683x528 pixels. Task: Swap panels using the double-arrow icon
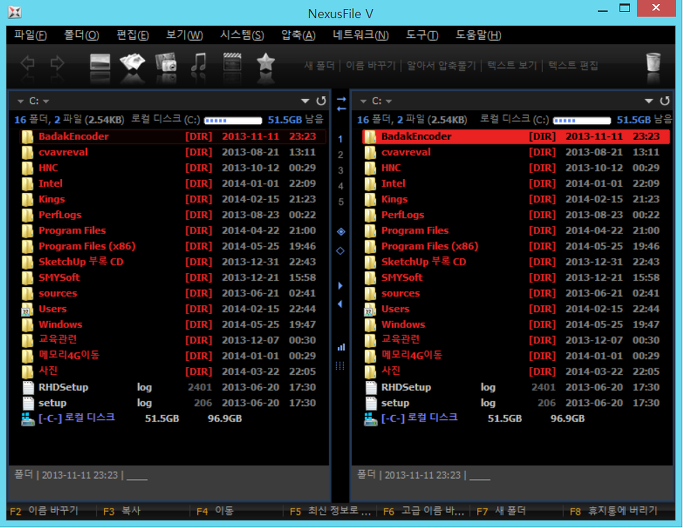341,104
